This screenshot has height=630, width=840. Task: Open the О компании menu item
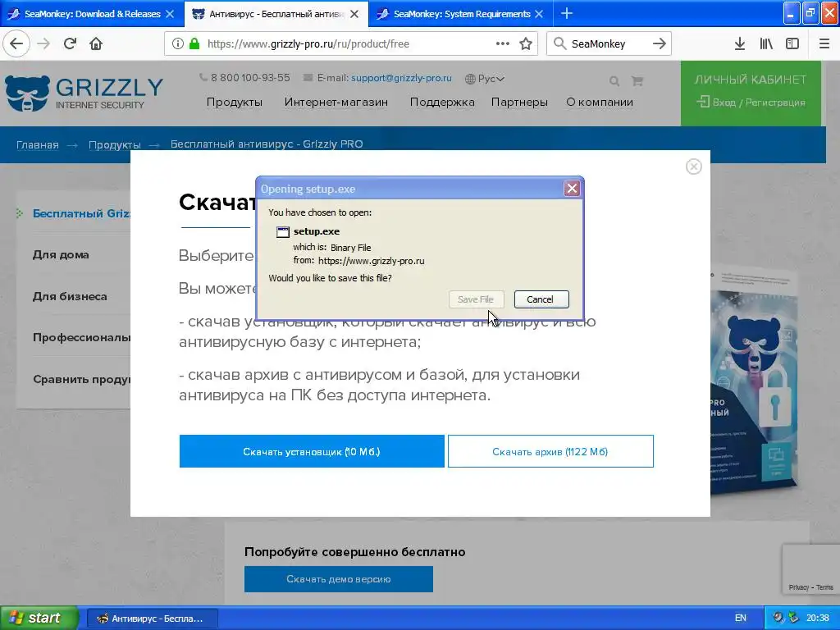(600, 102)
